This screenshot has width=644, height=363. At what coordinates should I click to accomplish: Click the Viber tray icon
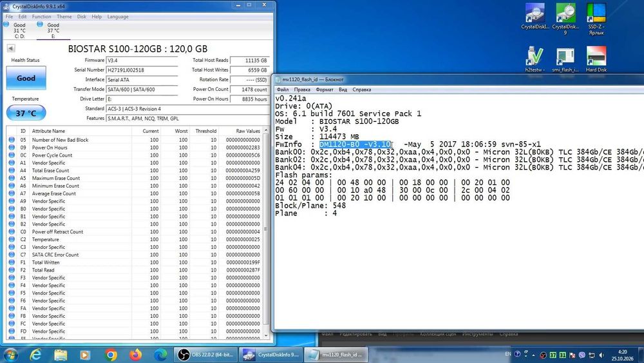[582, 355]
